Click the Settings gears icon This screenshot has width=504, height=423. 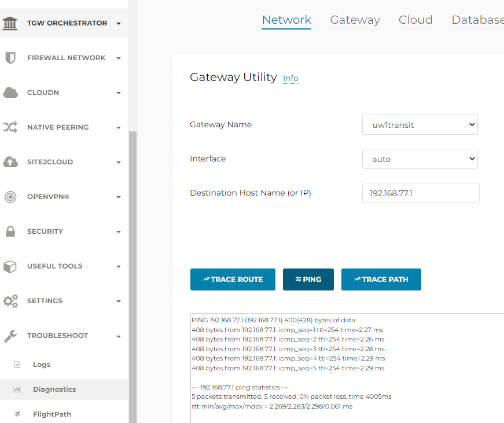pos(10,301)
